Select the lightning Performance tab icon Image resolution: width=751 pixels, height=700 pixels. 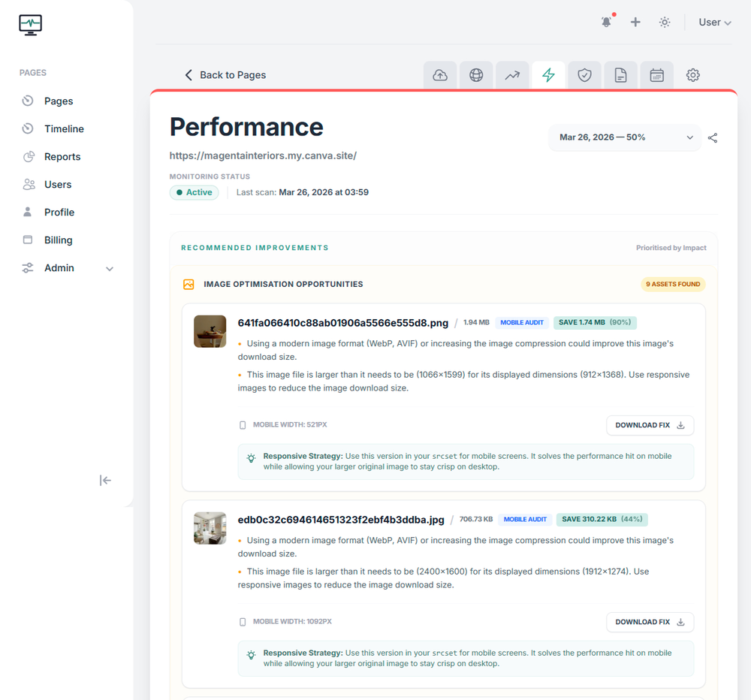pyautogui.click(x=548, y=74)
